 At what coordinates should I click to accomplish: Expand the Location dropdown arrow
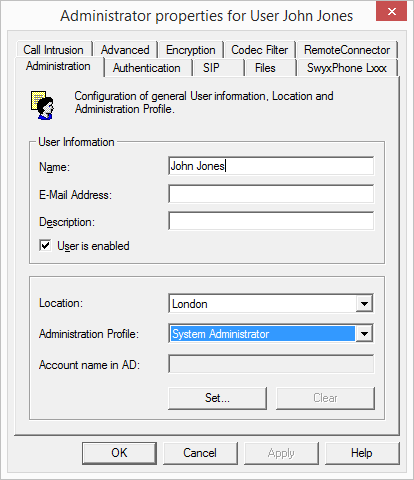coord(364,304)
